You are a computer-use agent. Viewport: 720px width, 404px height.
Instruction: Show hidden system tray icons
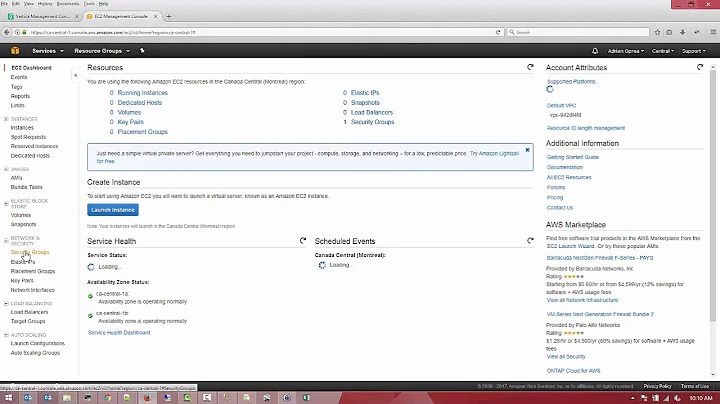[632, 398]
